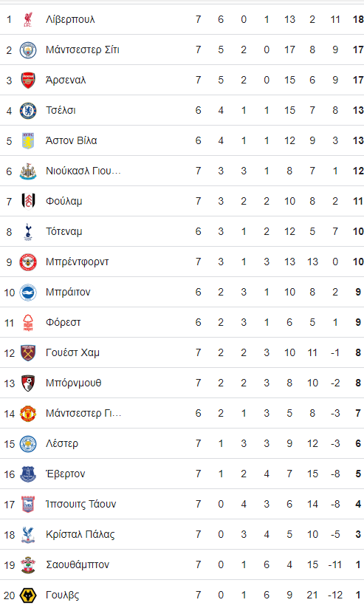Click Liverpool's 18 points total
This screenshot has width=364, height=611.
coord(358,19)
